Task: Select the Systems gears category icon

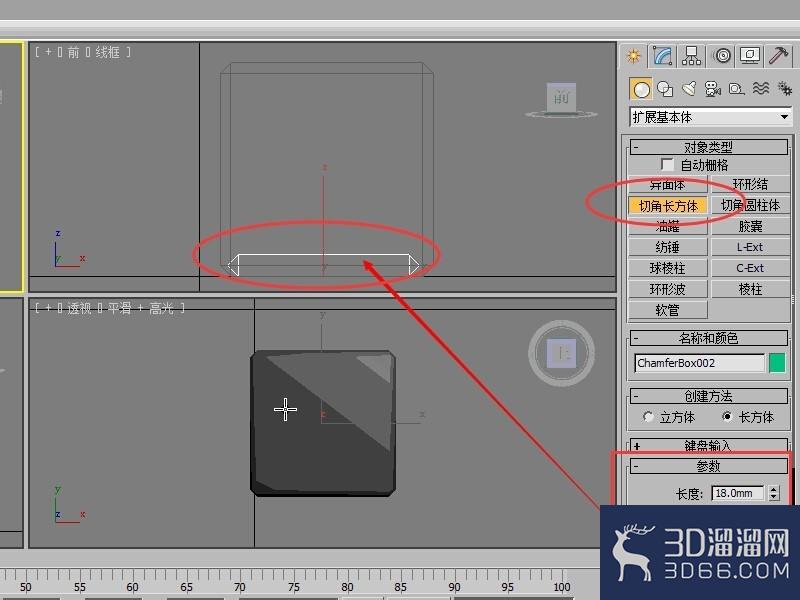Action: point(784,89)
